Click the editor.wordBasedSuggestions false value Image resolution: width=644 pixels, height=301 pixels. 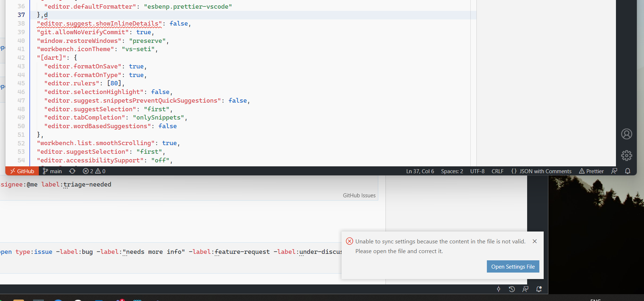point(168,126)
